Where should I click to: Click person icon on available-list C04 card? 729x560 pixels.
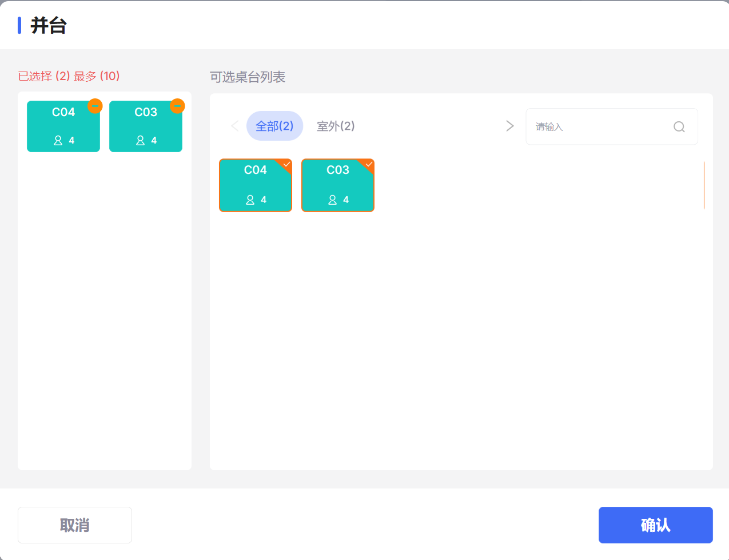pyautogui.click(x=250, y=200)
